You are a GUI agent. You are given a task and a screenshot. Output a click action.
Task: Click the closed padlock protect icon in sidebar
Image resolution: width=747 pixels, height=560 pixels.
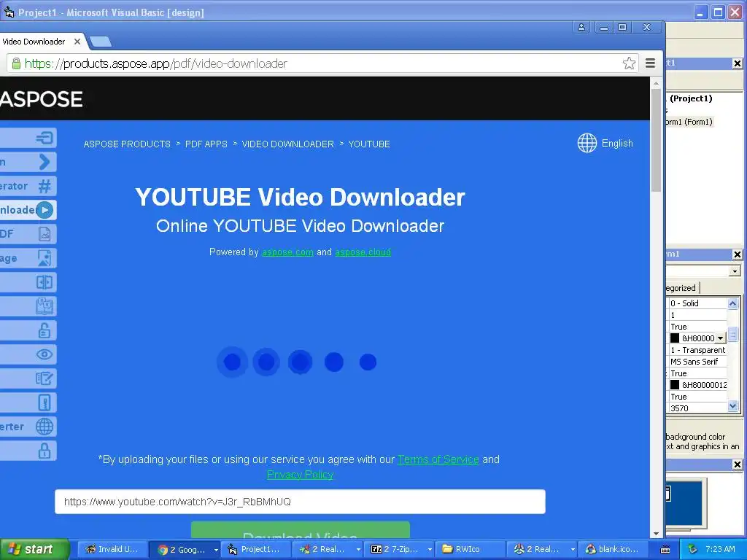pyautogui.click(x=44, y=451)
